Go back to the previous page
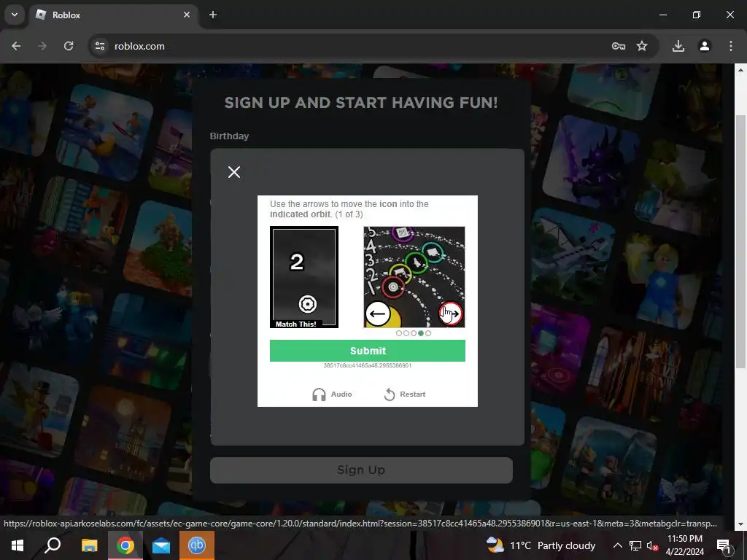The height and width of the screenshot is (560, 747). coord(16,46)
